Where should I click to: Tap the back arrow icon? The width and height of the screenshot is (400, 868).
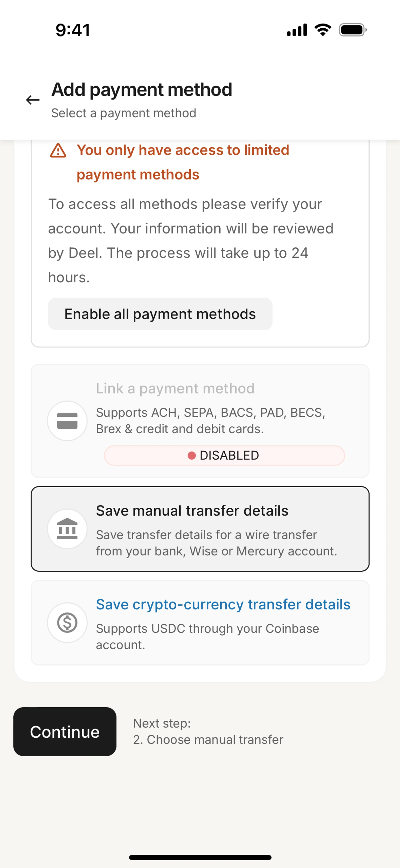[x=33, y=100]
